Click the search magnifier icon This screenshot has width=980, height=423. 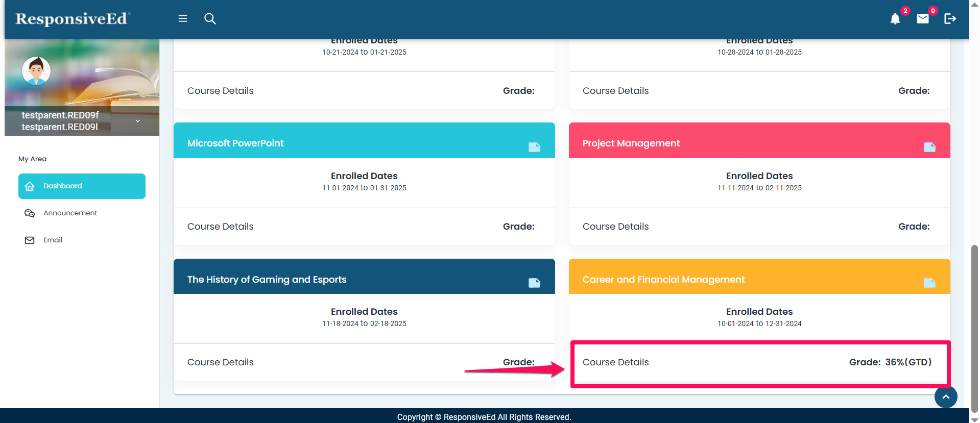pyautogui.click(x=210, y=19)
